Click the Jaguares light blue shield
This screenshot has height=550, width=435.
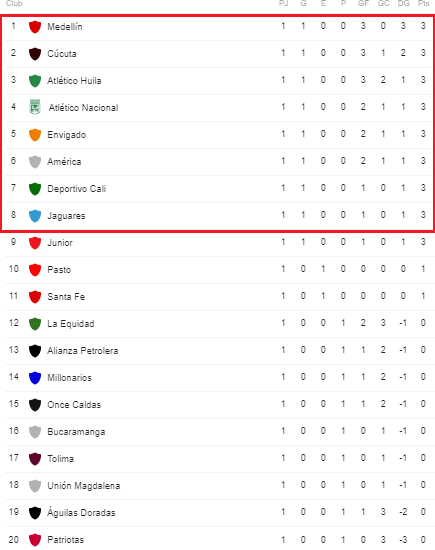click(x=35, y=216)
